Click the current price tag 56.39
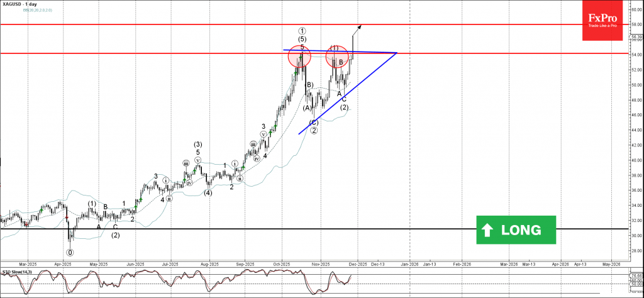The height and width of the screenshot is (298, 644). pos(636,36)
